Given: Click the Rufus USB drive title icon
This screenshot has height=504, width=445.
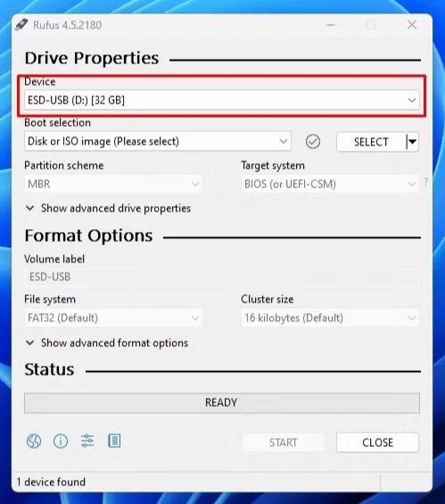Looking at the screenshot, I should (x=21, y=25).
